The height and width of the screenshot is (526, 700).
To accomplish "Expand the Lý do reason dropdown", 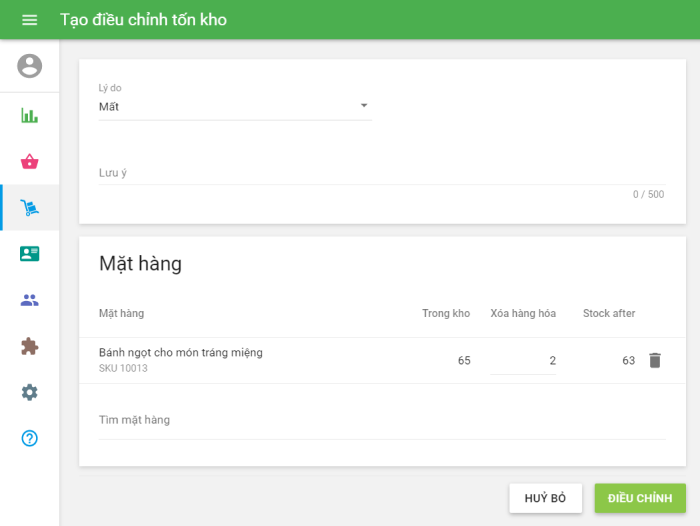I will pos(235,106).
